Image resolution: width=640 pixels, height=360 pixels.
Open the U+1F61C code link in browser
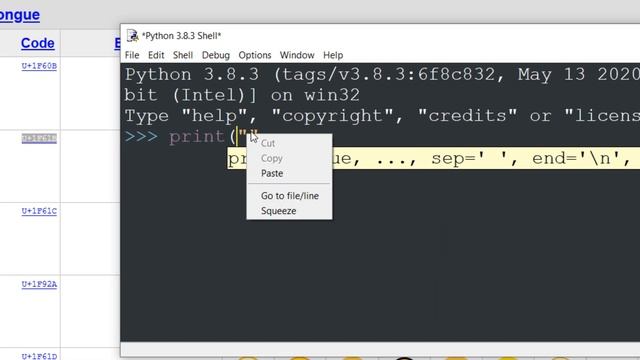point(39,211)
